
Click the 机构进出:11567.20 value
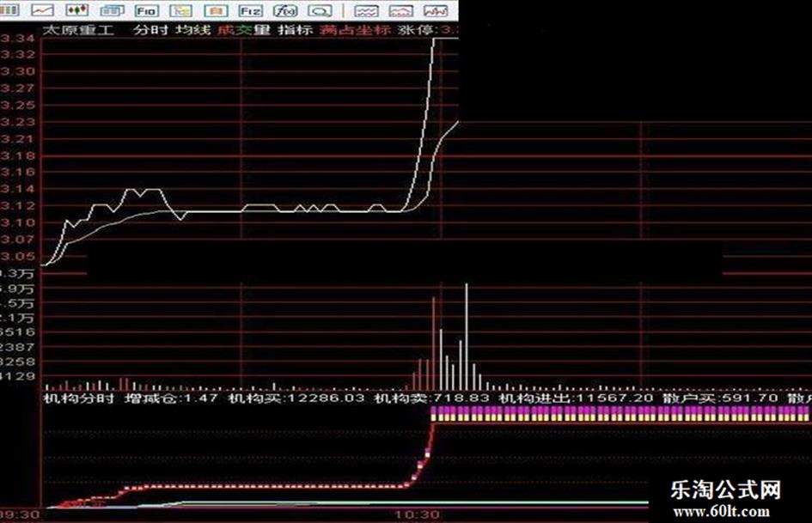(577, 398)
